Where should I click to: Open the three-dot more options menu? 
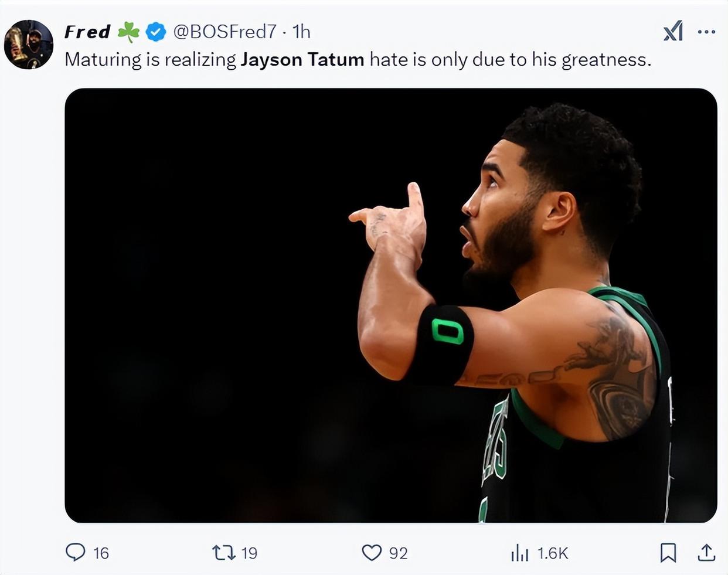[x=707, y=32]
